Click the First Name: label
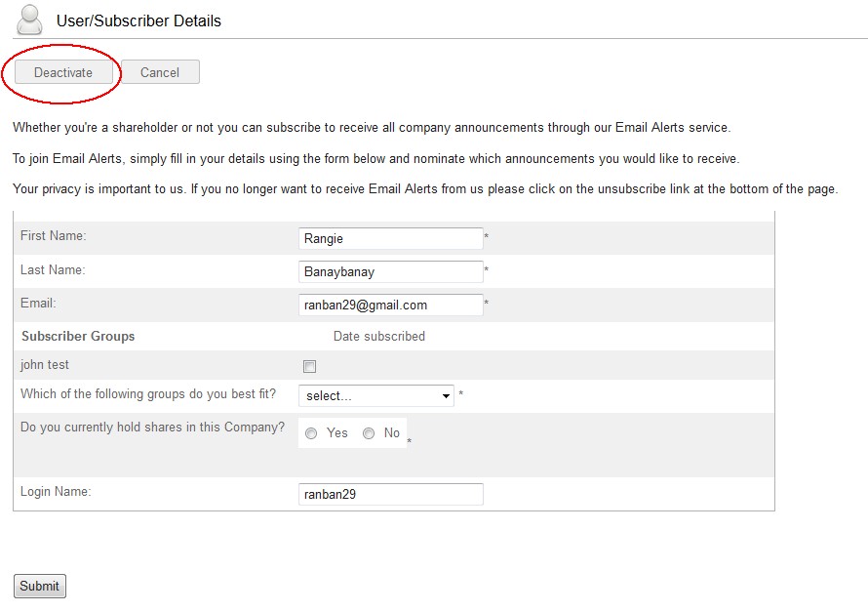This screenshot has width=868, height=612. coord(53,236)
